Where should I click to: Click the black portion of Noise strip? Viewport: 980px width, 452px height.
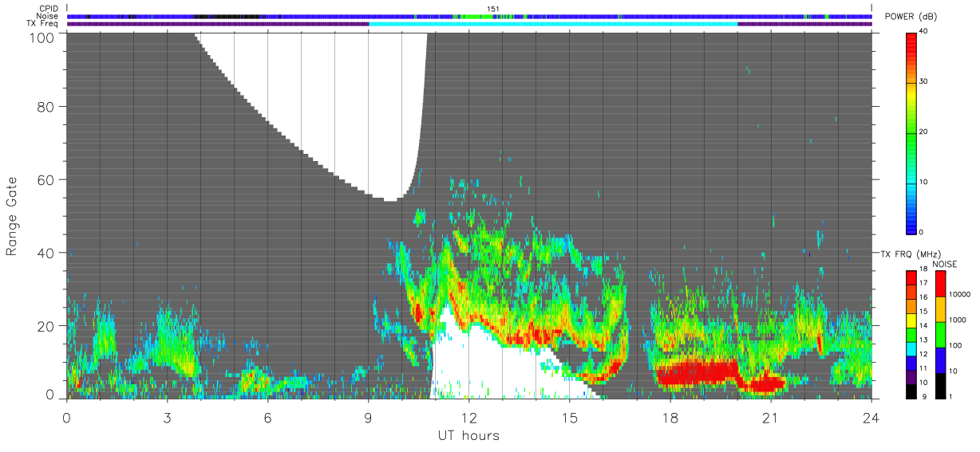click(226, 16)
